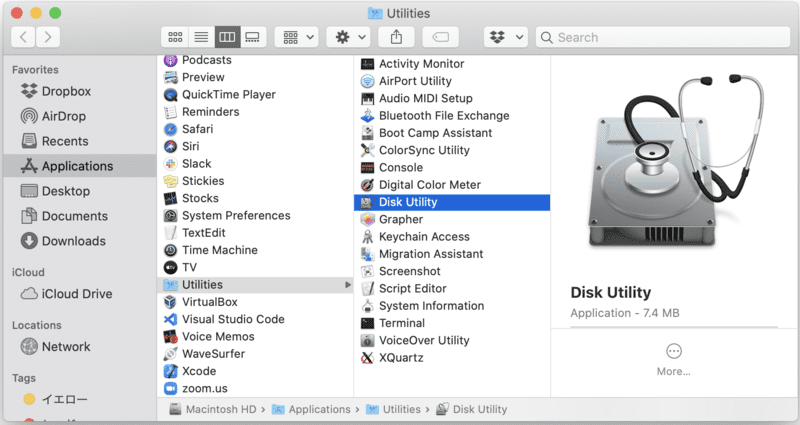Select the Safari app icon
800x425 pixels.
(x=171, y=129)
